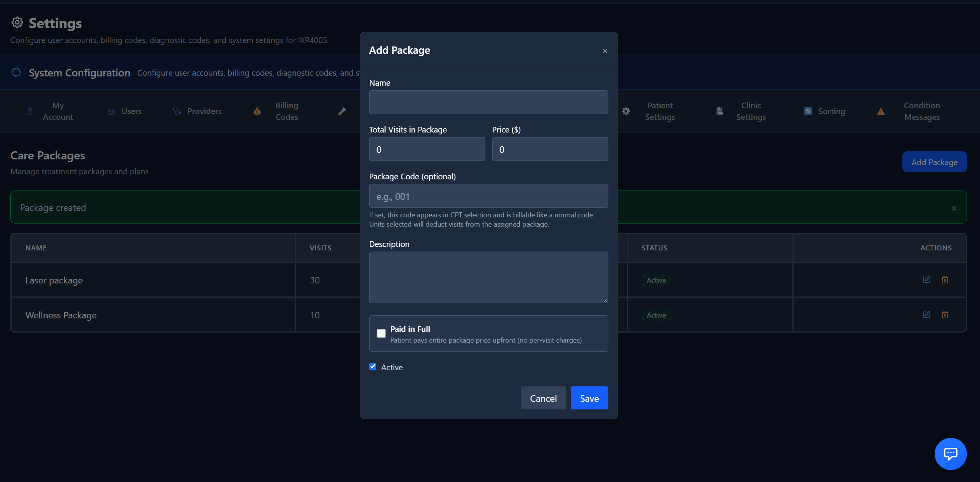
Task: Open the chat bubble widget
Action: [x=950, y=454]
